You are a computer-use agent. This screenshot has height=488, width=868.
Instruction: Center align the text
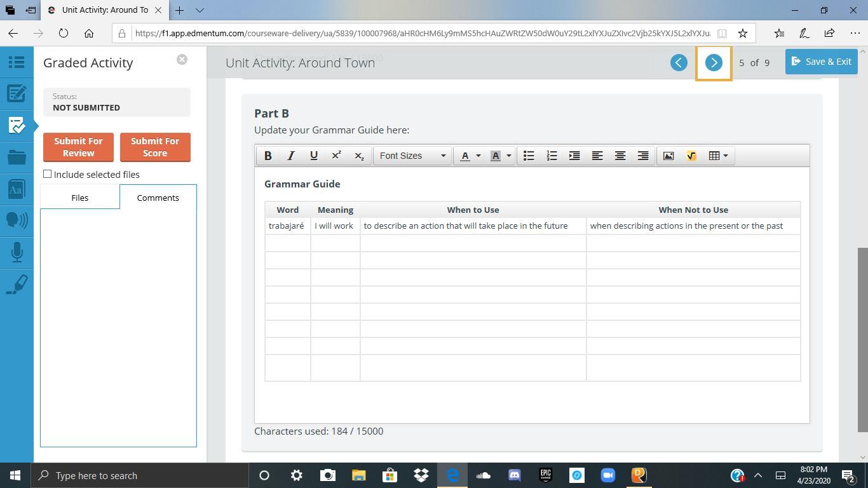620,156
